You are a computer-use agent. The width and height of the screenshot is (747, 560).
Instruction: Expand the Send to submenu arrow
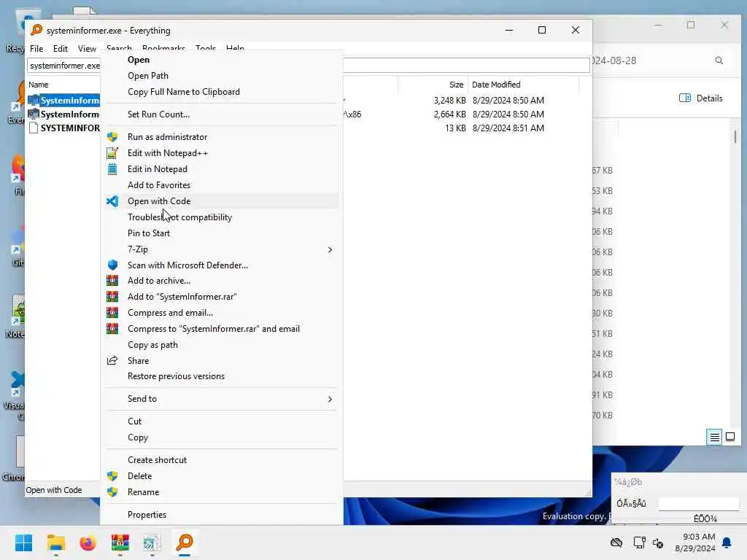330,399
